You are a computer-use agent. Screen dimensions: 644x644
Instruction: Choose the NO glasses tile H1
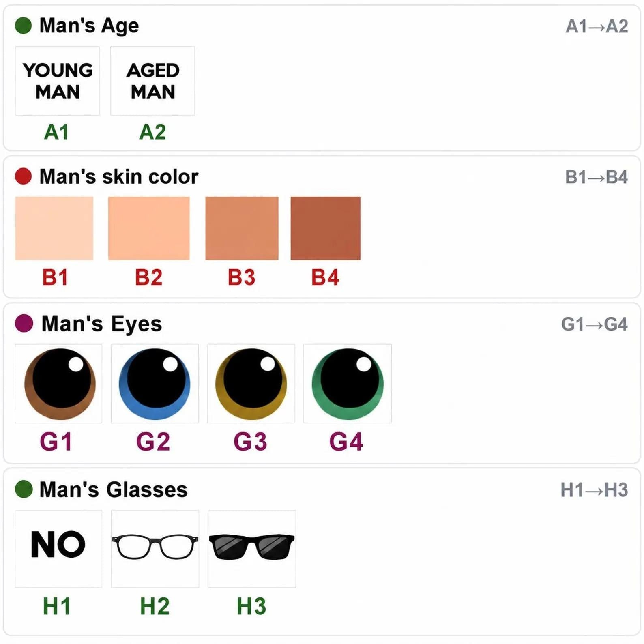coord(59,548)
